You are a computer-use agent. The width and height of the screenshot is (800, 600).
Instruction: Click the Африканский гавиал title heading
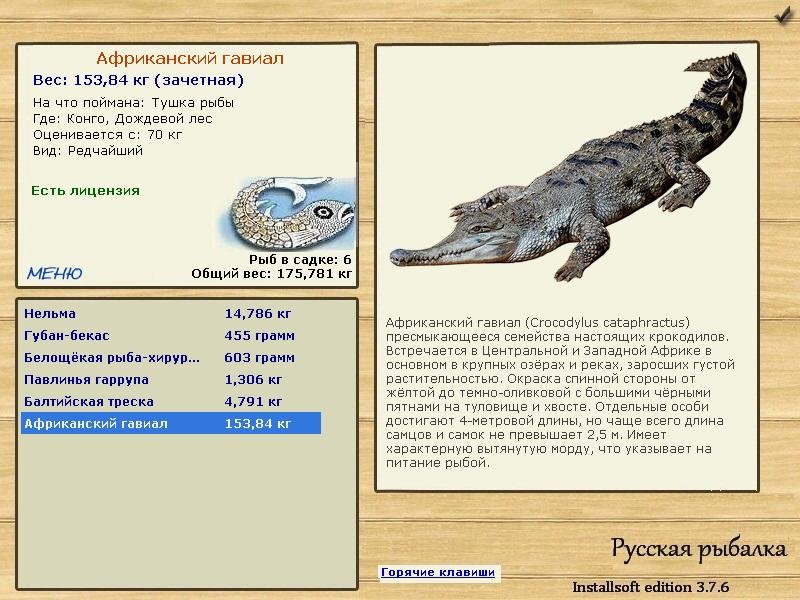(190, 58)
